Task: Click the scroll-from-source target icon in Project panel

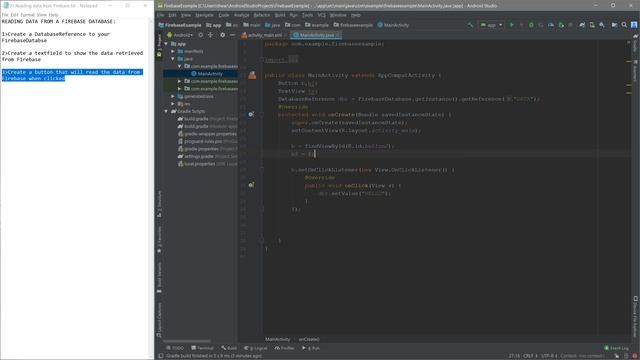Action: coord(200,35)
